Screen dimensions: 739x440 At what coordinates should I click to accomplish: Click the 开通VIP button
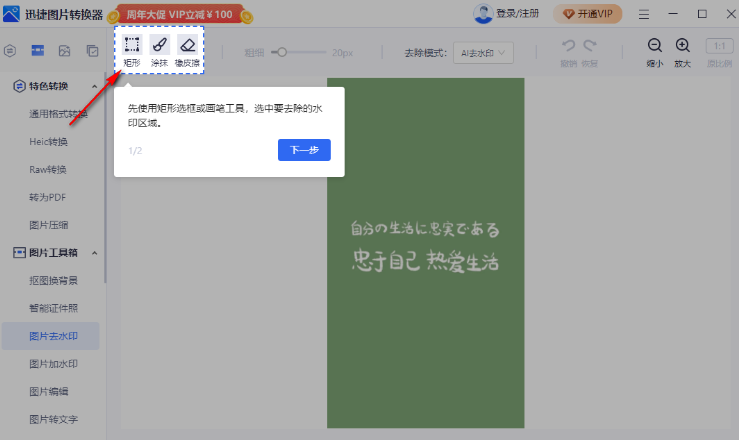pyautogui.click(x=588, y=14)
